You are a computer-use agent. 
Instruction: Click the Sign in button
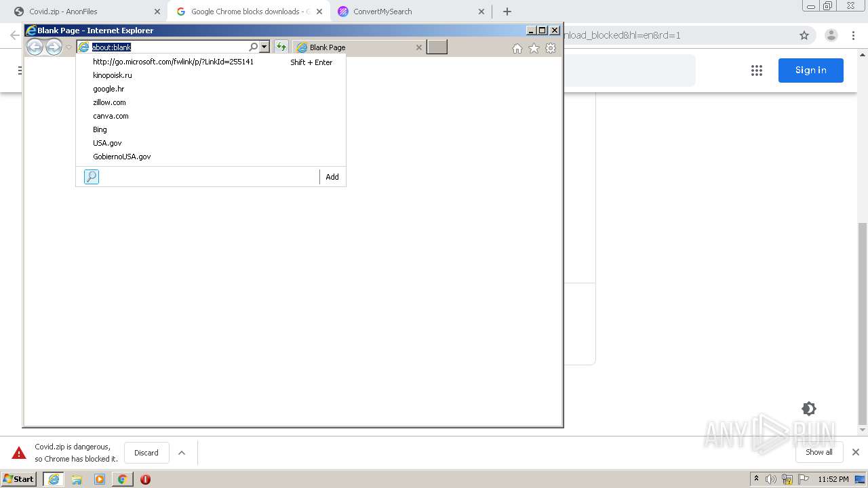(811, 70)
